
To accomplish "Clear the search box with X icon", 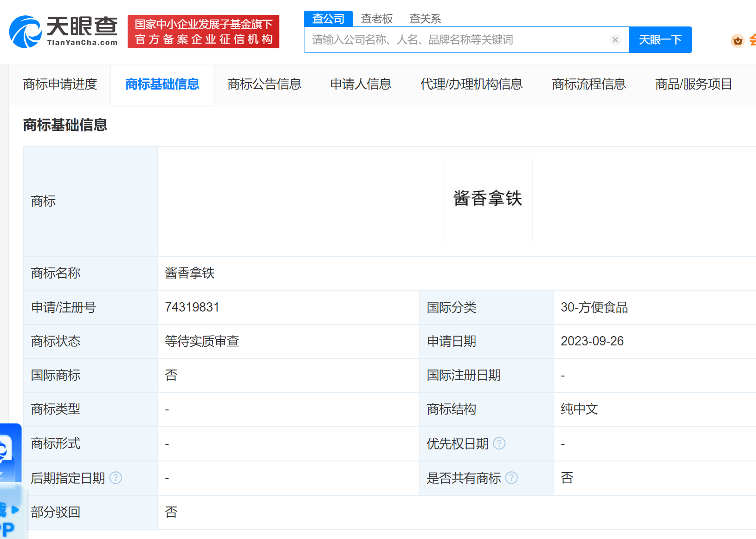I will (x=615, y=40).
